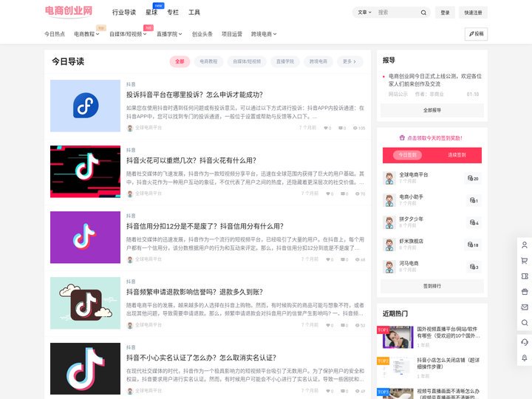532x399 pixels.
Task: Open the 文章 search type dropdown
Action: click(x=364, y=13)
